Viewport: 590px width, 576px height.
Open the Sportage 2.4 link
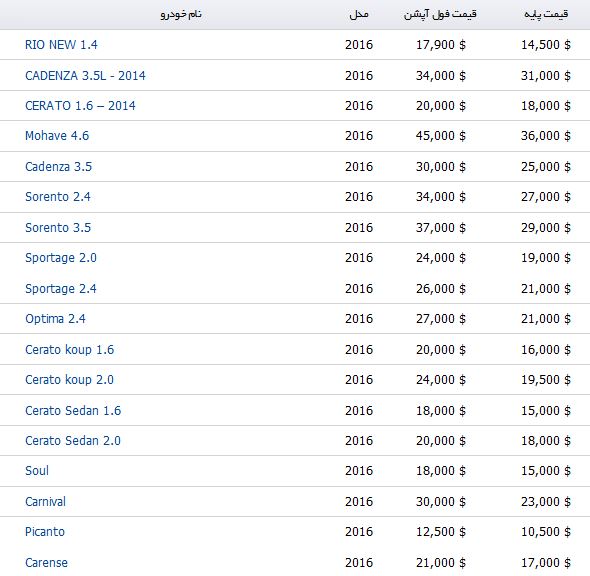pos(61,289)
